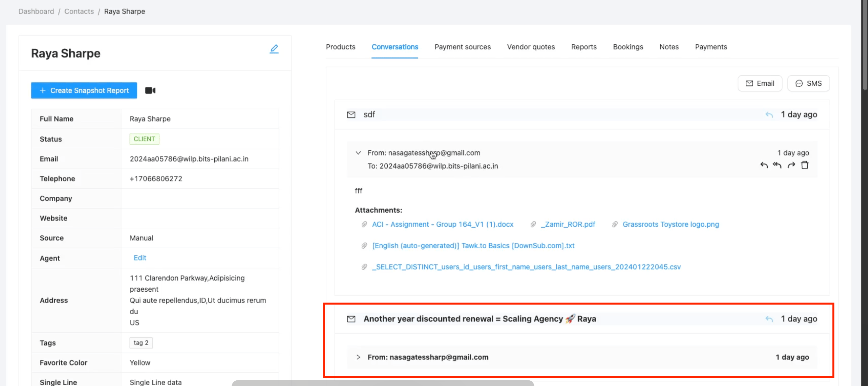
Task: Go to the Notes tab
Action: (x=669, y=47)
